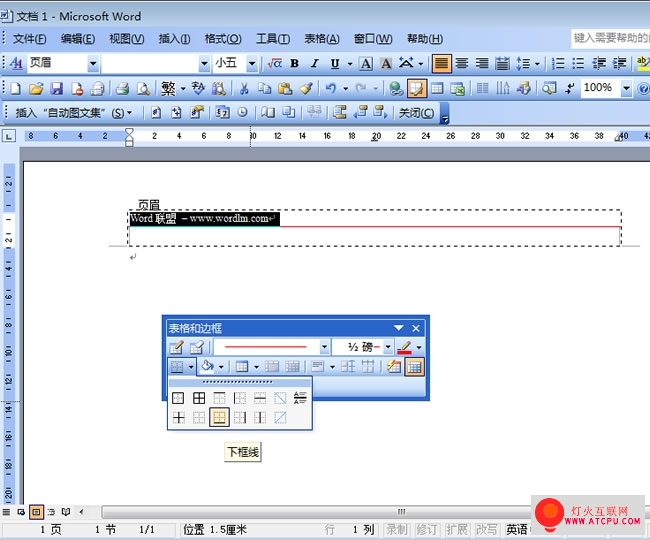This screenshot has width=650, height=540.
Task: Open the 表格(A) menu
Action: [322, 39]
